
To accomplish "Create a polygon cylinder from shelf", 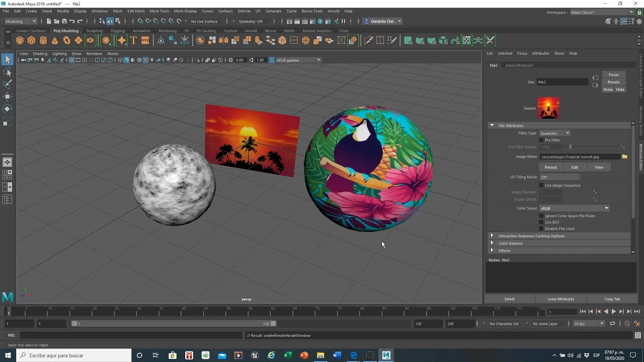I will pos(43,40).
